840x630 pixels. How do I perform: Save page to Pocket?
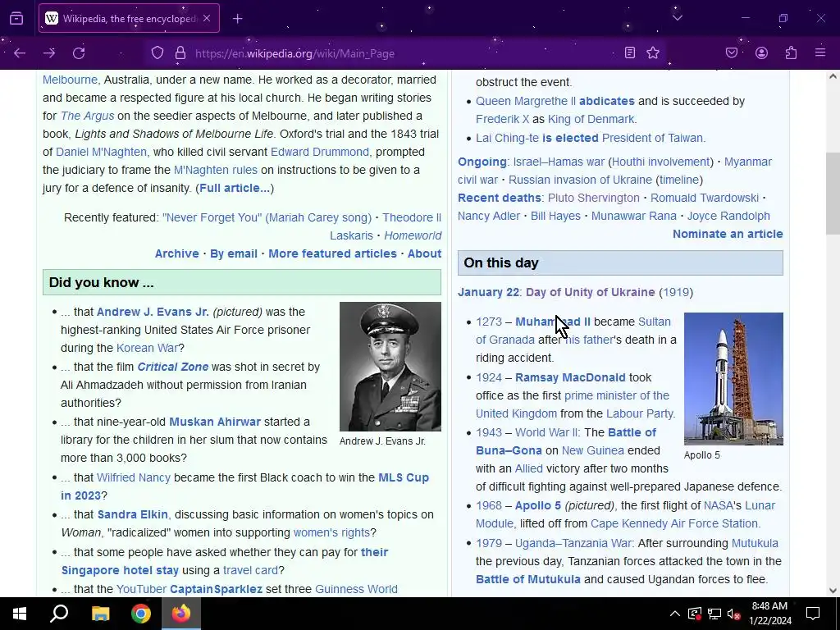click(x=732, y=52)
